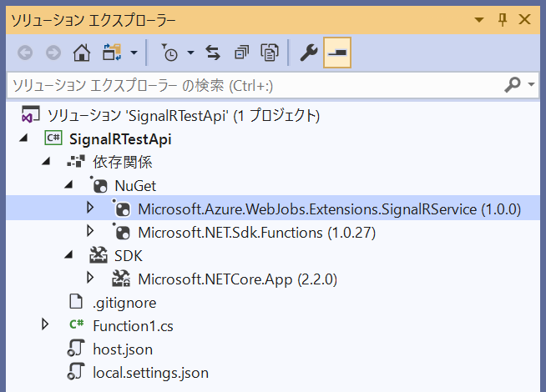
Task: Open search options dropdown arrow
Action: point(531,84)
